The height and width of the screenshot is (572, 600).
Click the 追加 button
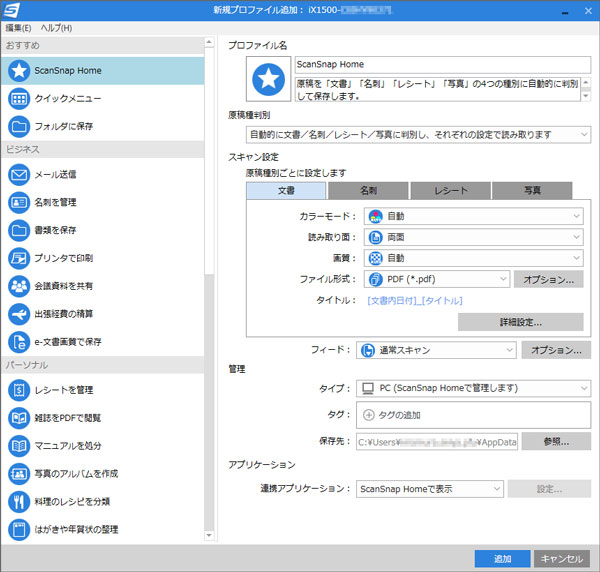click(x=502, y=559)
